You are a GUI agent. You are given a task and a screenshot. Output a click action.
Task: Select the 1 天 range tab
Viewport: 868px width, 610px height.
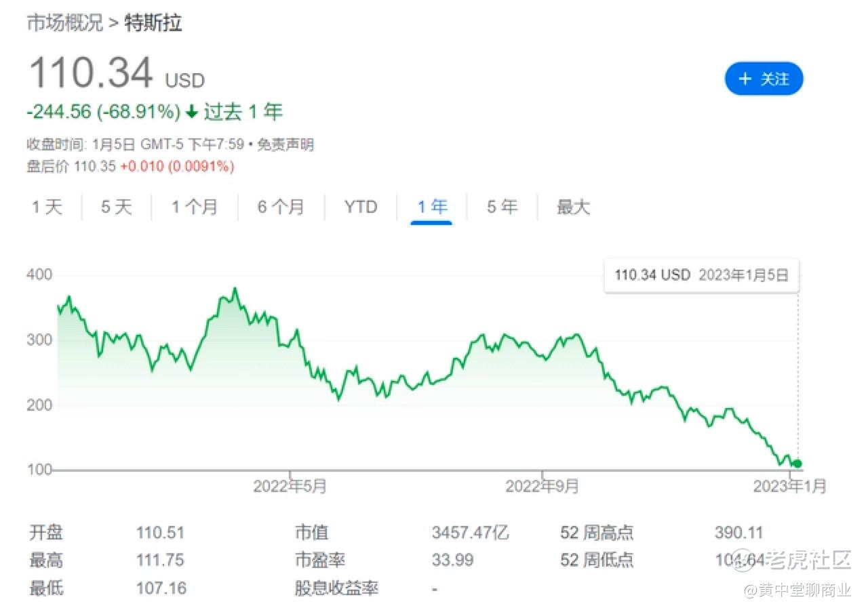tap(47, 207)
